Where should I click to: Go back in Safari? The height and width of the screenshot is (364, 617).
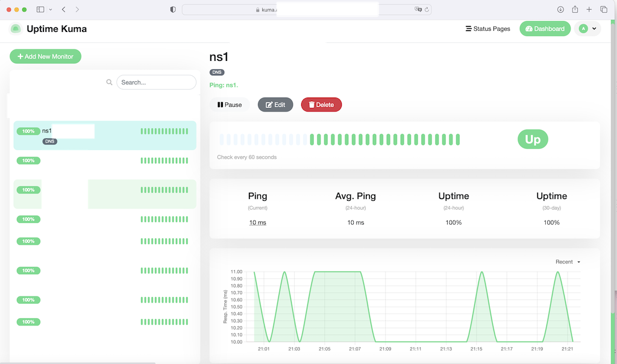tap(63, 10)
